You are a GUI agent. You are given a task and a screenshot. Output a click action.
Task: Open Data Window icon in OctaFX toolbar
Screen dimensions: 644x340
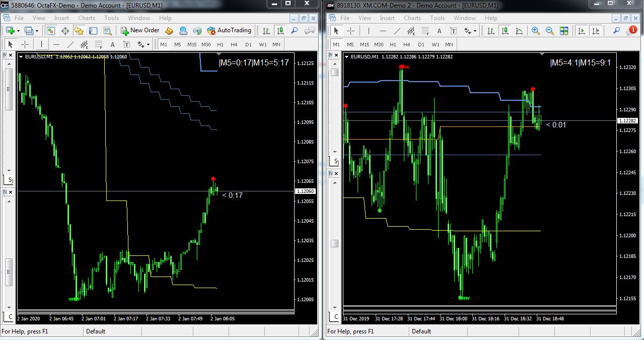[x=65, y=31]
